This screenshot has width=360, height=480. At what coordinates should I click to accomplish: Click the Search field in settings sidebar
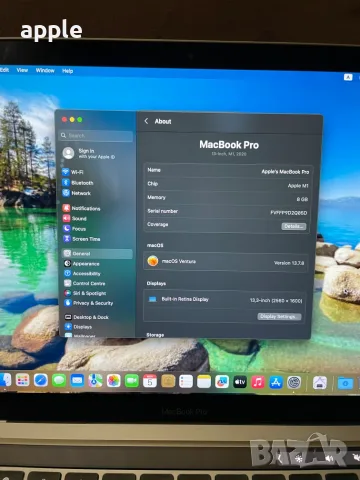pyautogui.click(x=97, y=136)
